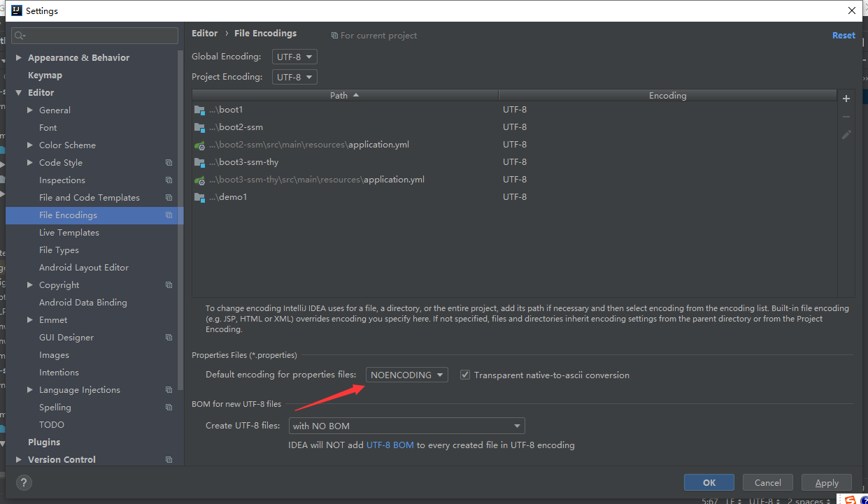
Task: Click the Encoding column header
Action: [667, 95]
